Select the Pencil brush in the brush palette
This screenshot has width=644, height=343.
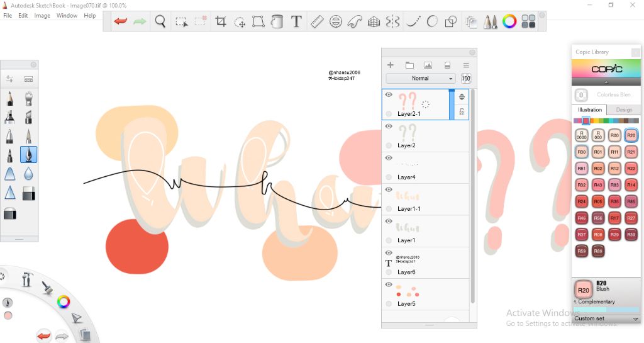click(9, 99)
